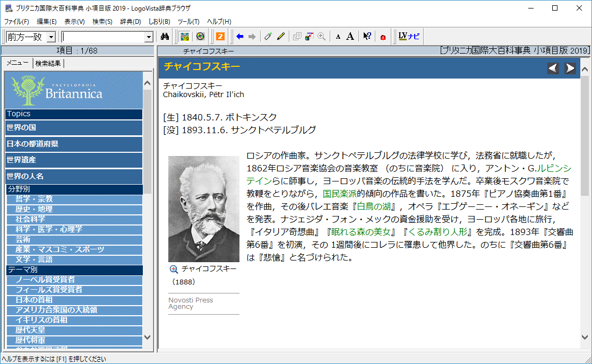The image size is (592, 364).
Task: Select the 歴史・地理 category
Action: [x=75, y=210]
